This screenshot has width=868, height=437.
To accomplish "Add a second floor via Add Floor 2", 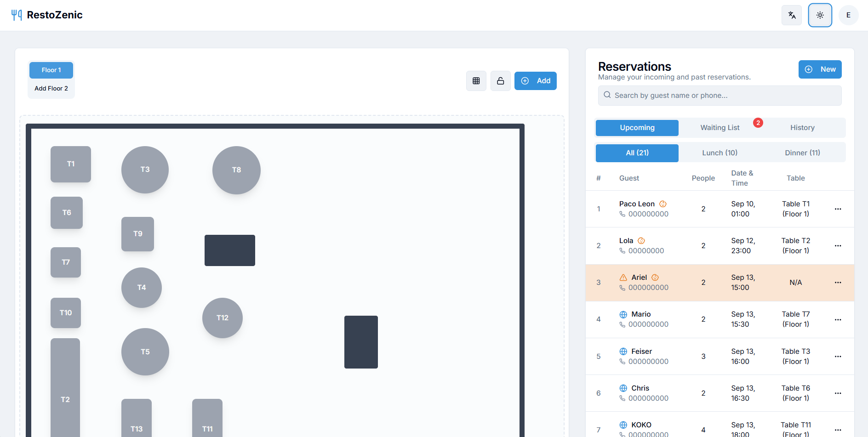I will click(51, 88).
